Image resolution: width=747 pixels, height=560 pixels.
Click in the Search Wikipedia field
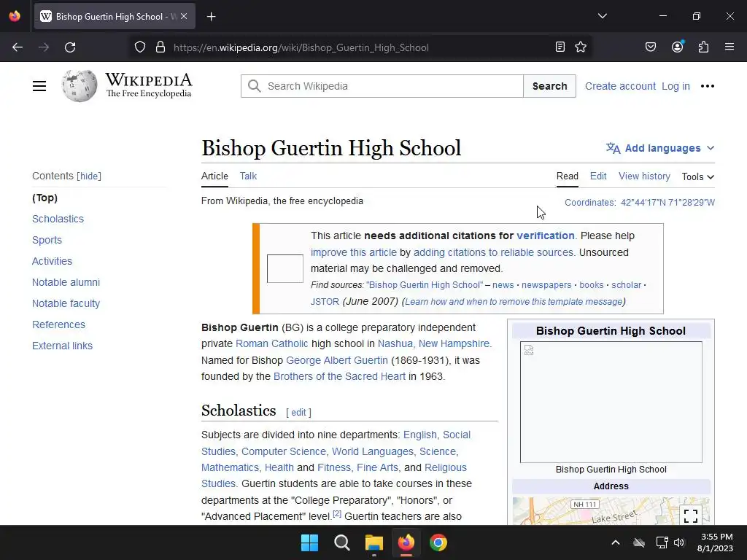point(382,86)
